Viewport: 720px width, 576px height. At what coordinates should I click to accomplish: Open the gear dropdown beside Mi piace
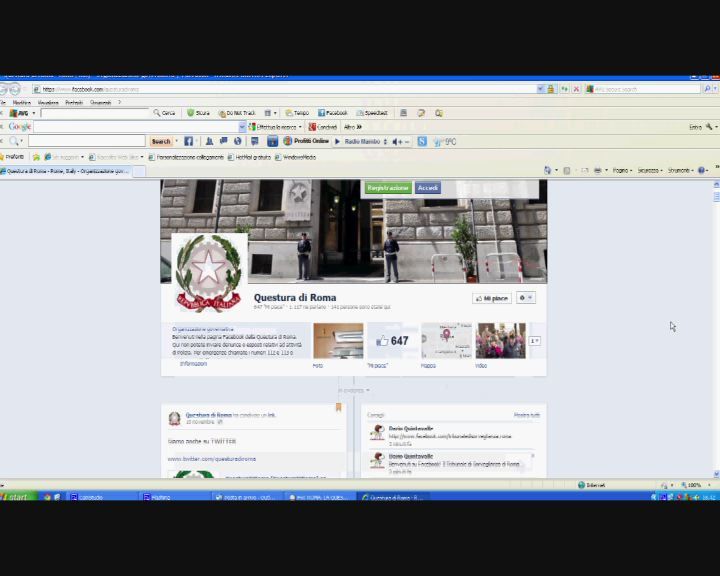[x=525, y=298]
